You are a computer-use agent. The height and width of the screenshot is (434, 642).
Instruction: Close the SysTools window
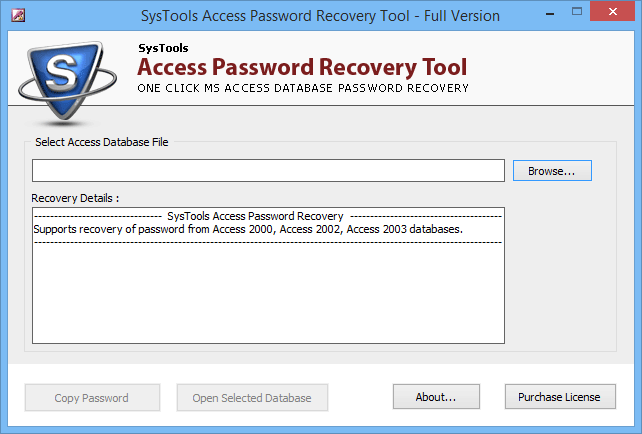[x=612, y=11]
